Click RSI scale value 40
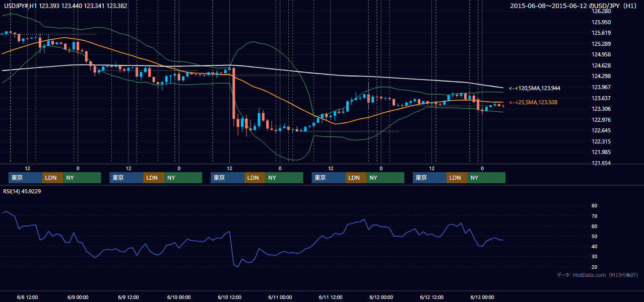 pos(595,246)
